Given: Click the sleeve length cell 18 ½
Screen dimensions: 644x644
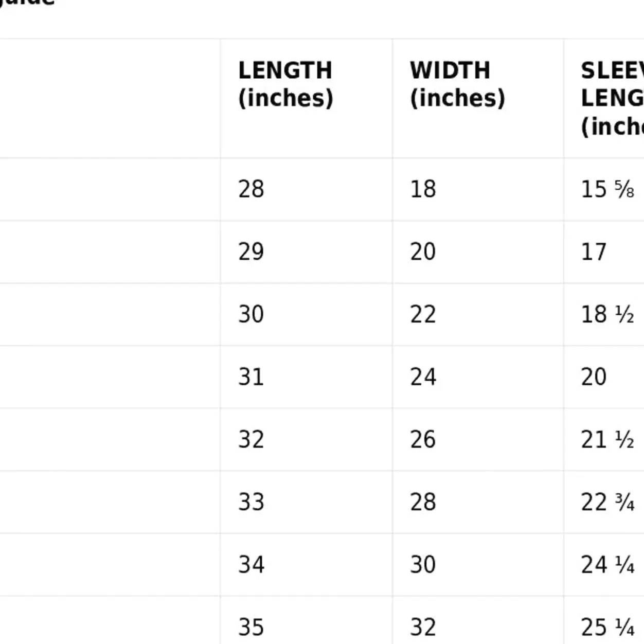Looking at the screenshot, I should (607, 314).
